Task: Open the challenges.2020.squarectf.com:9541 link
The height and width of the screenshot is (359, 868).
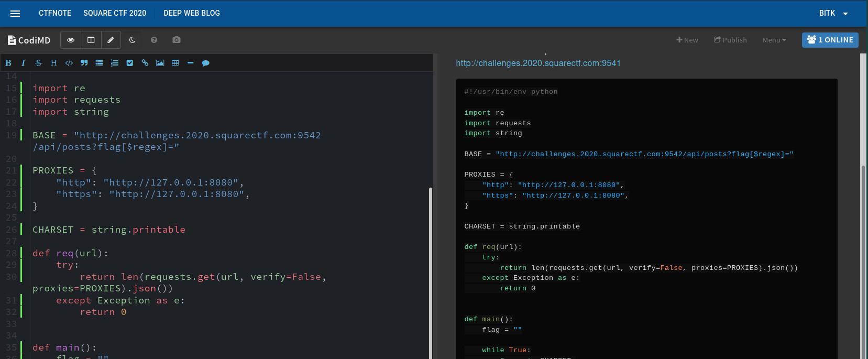Action: 538,63
